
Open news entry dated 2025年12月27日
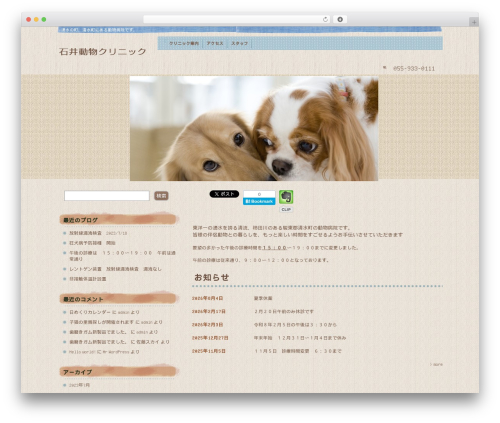click(x=210, y=338)
